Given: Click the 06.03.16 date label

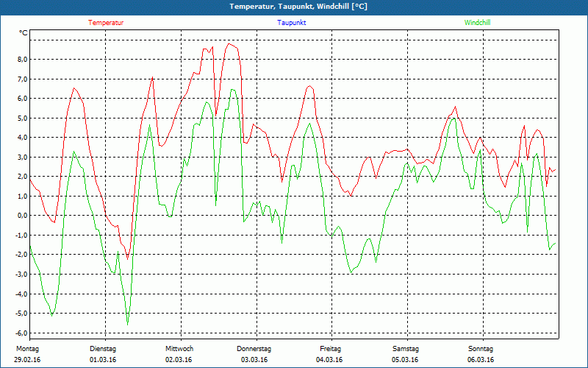Looking at the screenshot, I should pyautogui.click(x=481, y=360).
